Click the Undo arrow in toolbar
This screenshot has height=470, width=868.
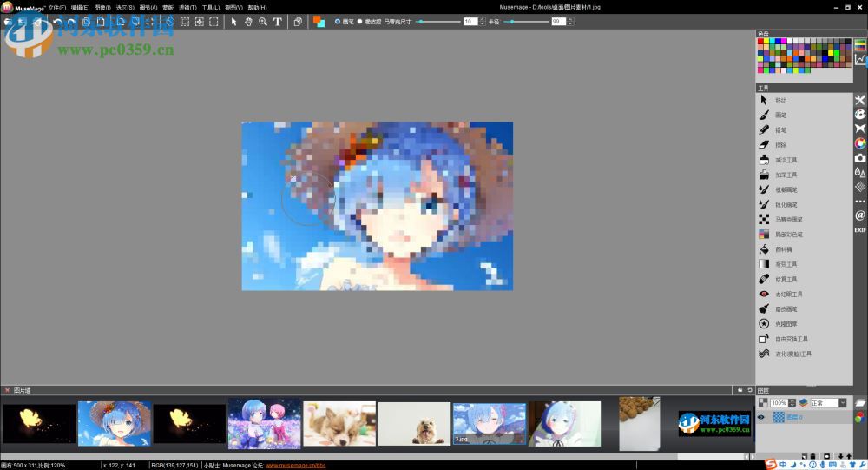pos(57,22)
